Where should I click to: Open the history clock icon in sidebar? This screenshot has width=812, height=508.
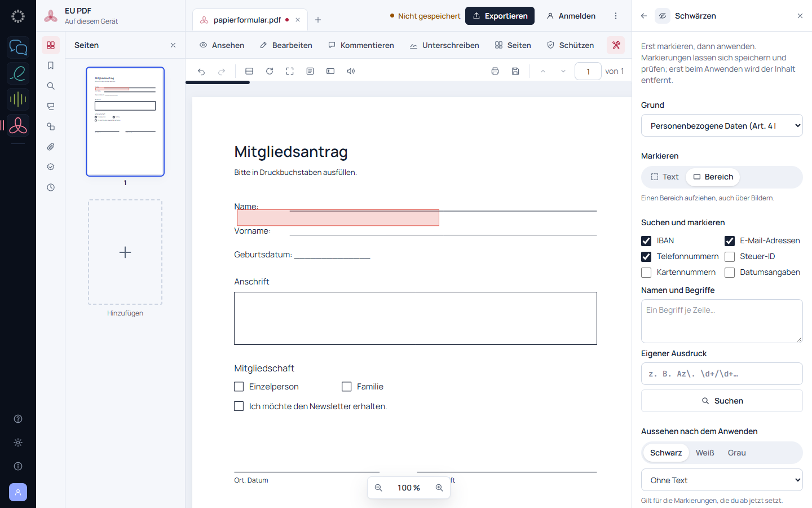(51, 187)
